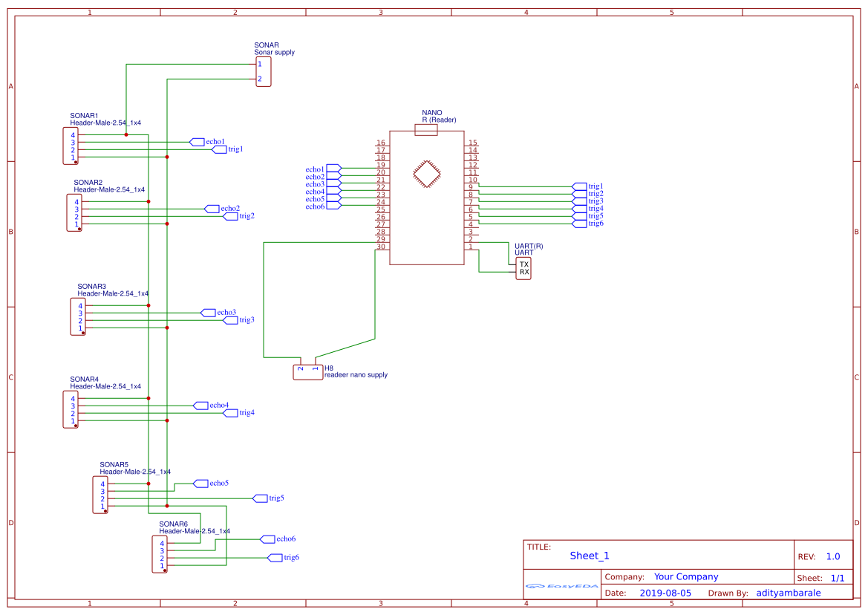Viewport: 868px width, 615px height.
Task: Click the diamond chip symbol inside NANO
Action: (x=427, y=174)
